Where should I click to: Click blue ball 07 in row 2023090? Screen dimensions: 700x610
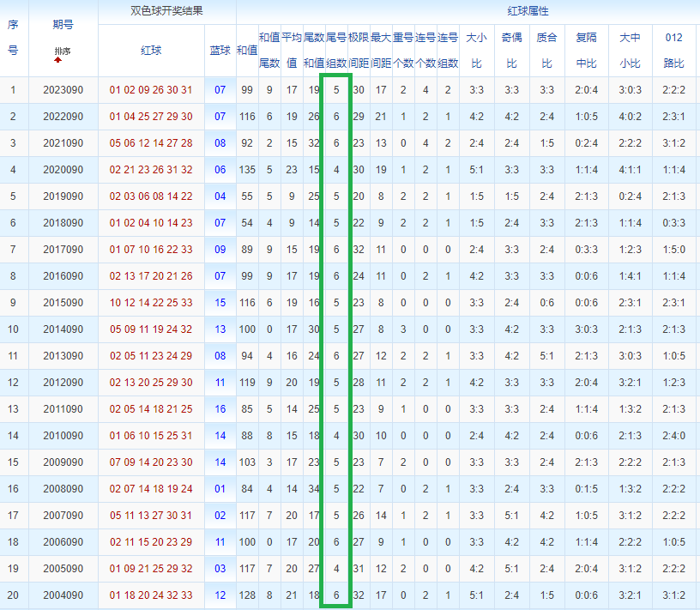point(220,90)
